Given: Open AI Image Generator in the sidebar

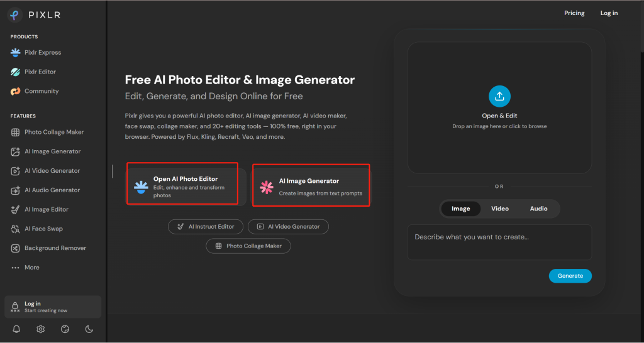Looking at the screenshot, I should point(45,151).
